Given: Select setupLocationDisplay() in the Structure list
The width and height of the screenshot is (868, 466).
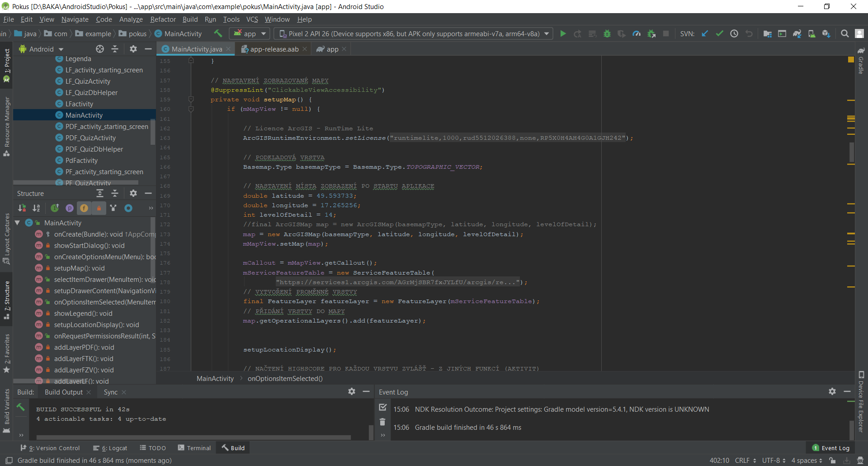Looking at the screenshot, I should [96, 324].
